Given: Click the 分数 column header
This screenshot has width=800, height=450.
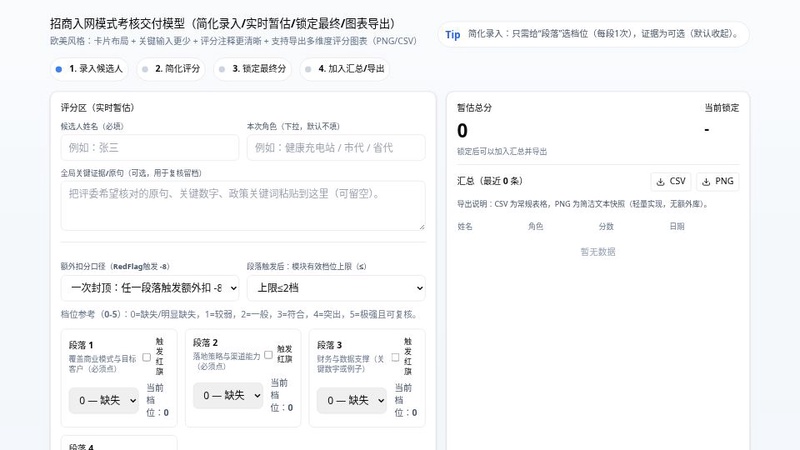Looking at the screenshot, I should point(606,227).
